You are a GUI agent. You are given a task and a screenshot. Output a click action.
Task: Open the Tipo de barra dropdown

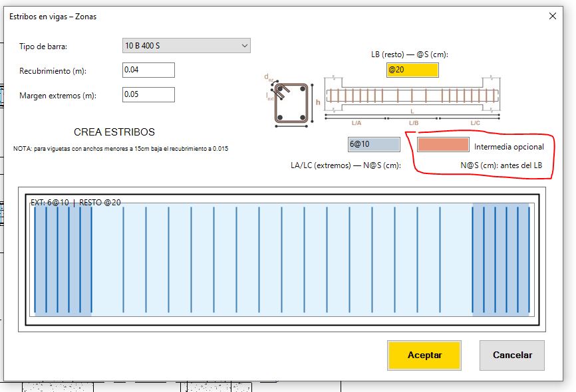tap(186, 46)
